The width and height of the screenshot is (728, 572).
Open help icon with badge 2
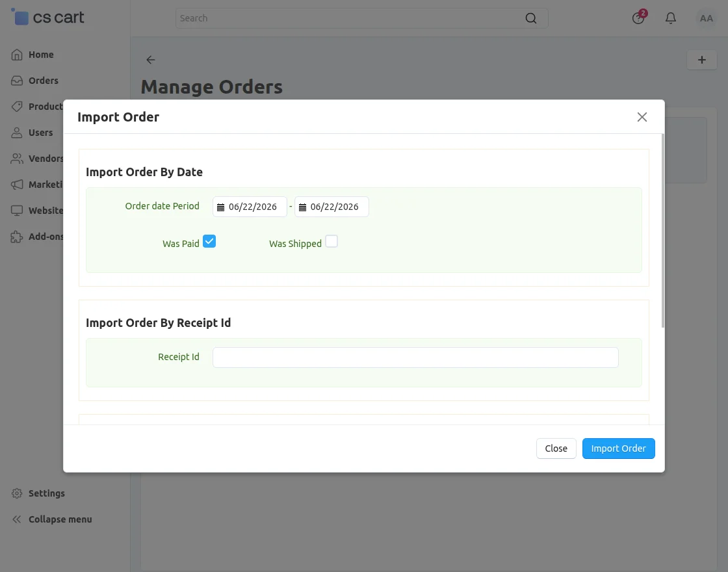click(638, 18)
